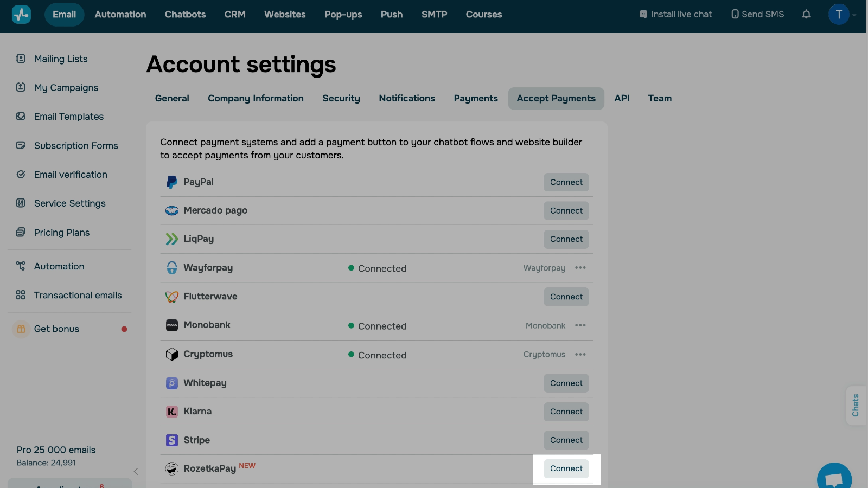Switch to the Notifications tab
This screenshot has width=868, height=488.
point(407,98)
